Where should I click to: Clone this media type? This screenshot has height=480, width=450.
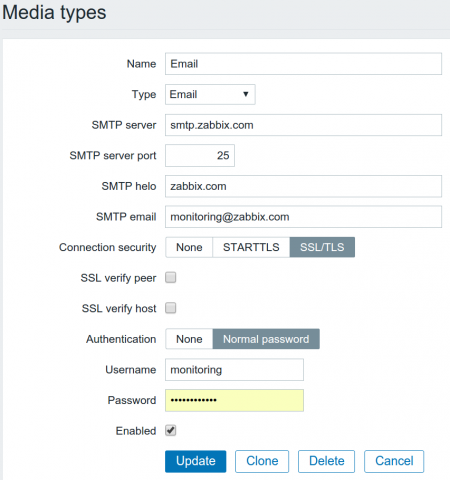coord(262,461)
